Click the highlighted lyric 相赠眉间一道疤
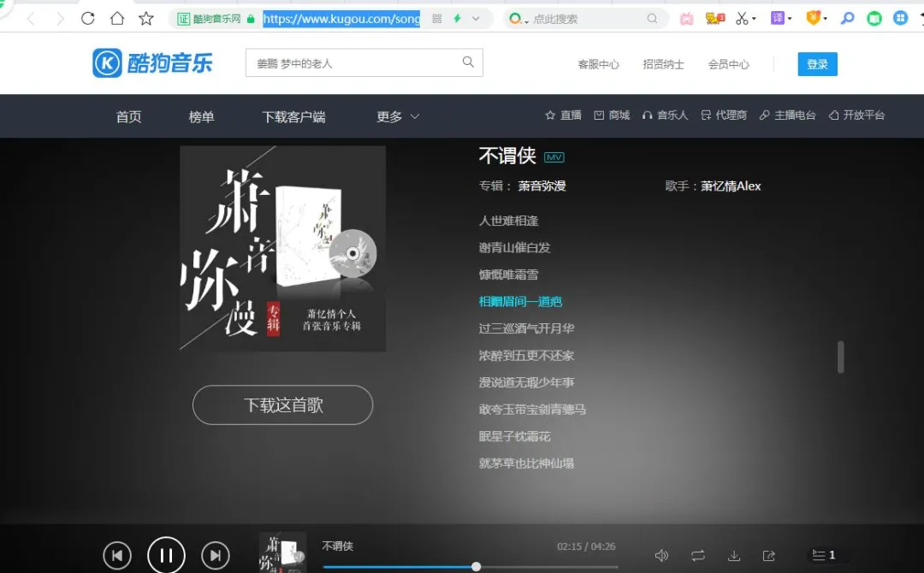 pyautogui.click(x=520, y=302)
